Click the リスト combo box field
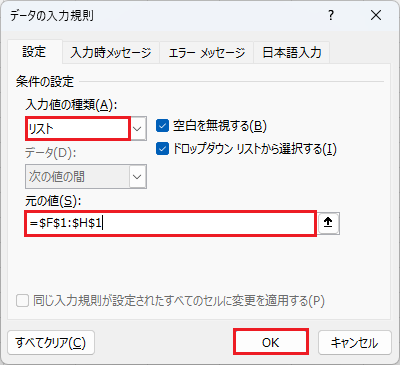400x365 pixels. [x=77, y=128]
